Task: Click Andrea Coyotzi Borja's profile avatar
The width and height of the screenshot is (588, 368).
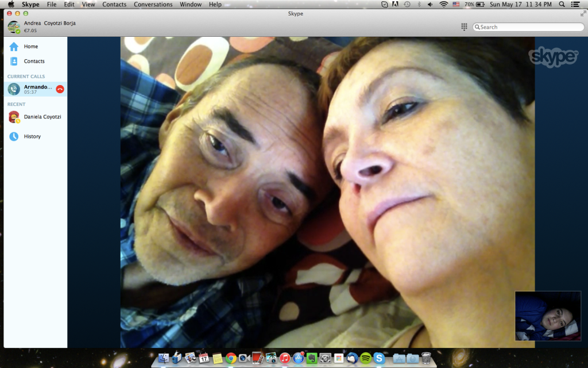Action: click(x=13, y=27)
